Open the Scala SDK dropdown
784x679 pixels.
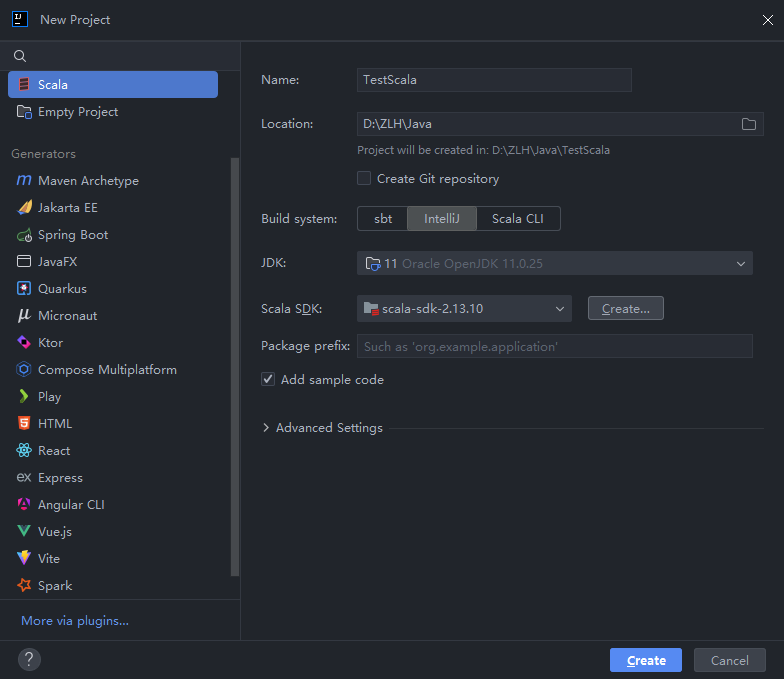pyautogui.click(x=464, y=308)
